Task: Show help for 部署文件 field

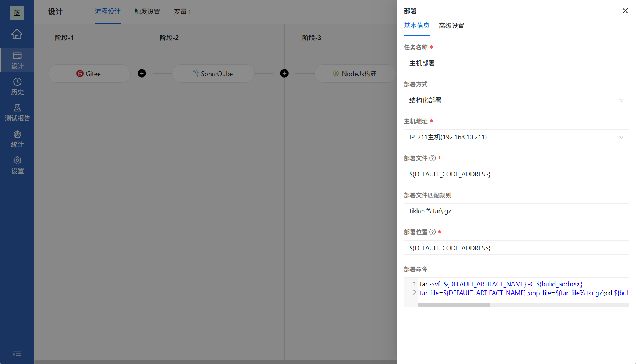Action: [433, 158]
